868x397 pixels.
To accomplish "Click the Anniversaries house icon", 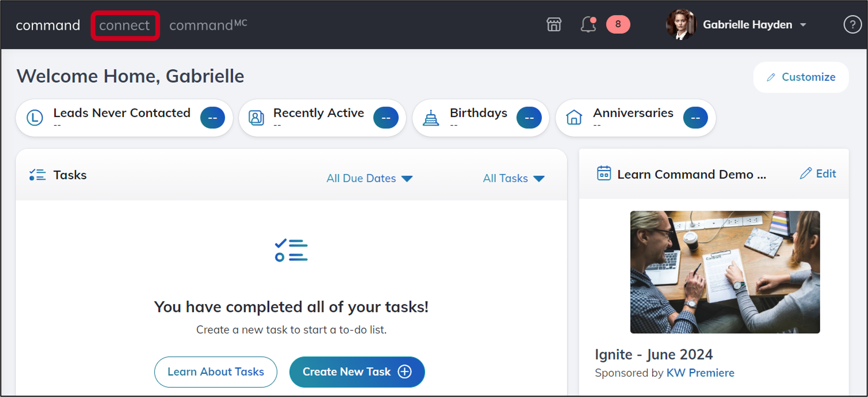I will pyautogui.click(x=574, y=118).
